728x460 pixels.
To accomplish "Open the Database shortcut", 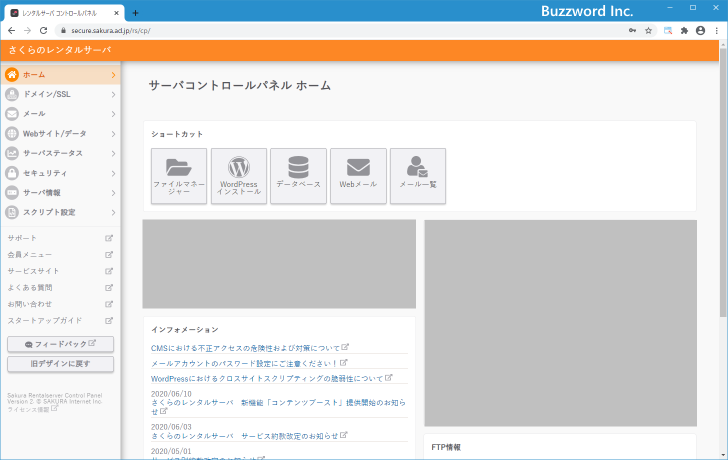I will pos(299,176).
